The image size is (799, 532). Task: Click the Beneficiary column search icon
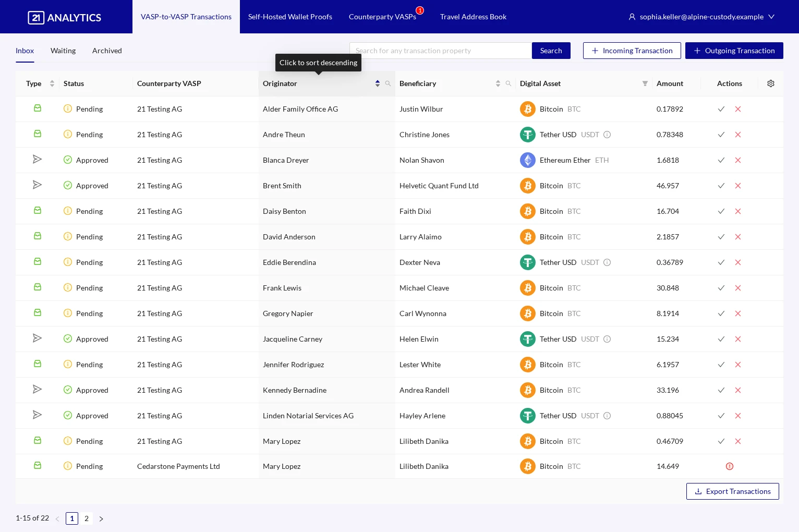(x=509, y=83)
